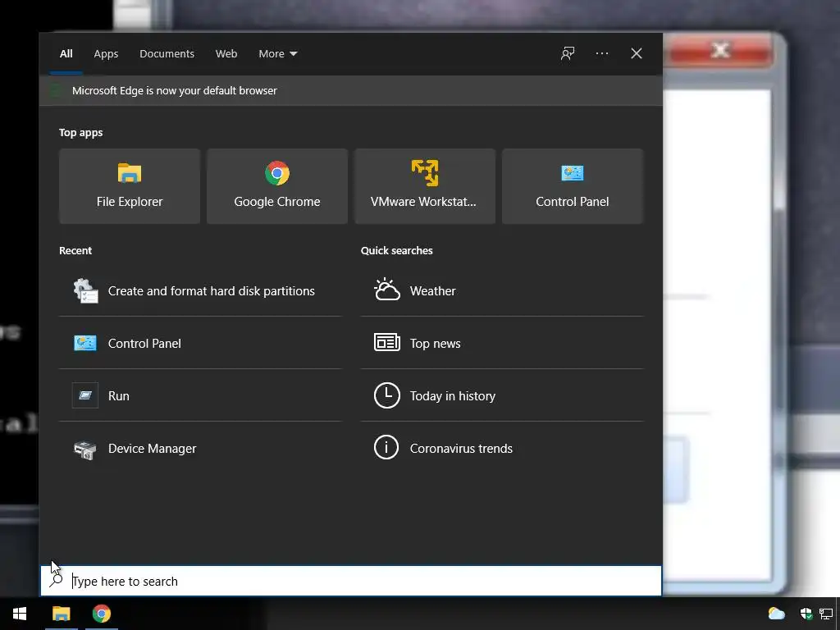Close the search panel with X
Image resolution: width=840 pixels, height=630 pixels.
[x=636, y=53]
